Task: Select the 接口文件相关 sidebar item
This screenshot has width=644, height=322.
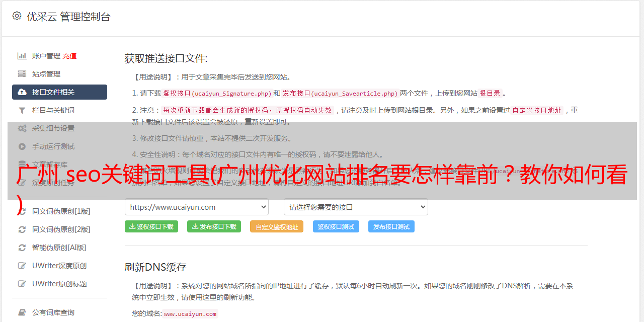Action: tap(59, 92)
